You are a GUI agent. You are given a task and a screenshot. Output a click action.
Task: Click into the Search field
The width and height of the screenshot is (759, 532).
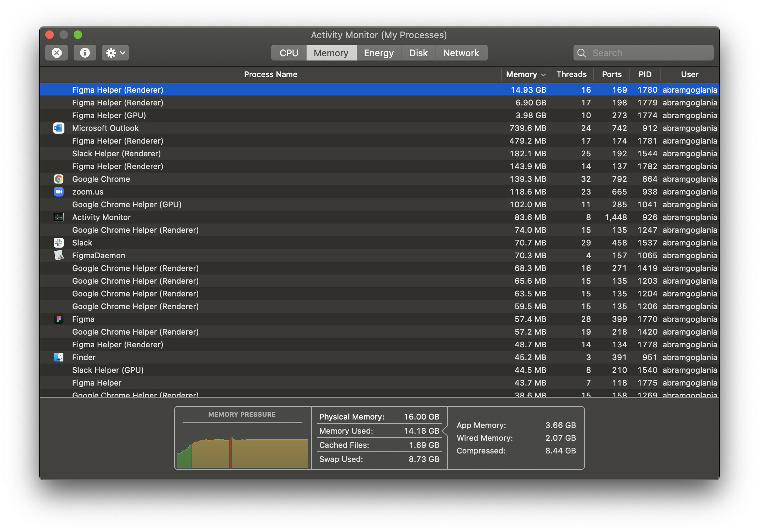(x=644, y=53)
